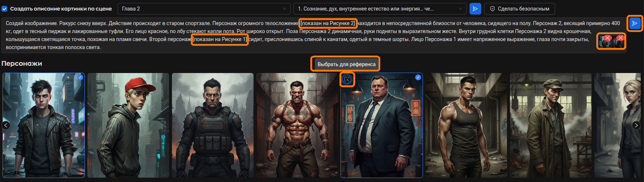Expand the Сознание, дух scene dropdown
Image resolution: width=644 pixels, height=182 pixels.
pyautogui.click(x=380, y=9)
